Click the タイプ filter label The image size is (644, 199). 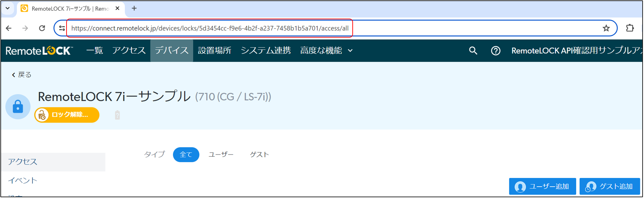154,155
